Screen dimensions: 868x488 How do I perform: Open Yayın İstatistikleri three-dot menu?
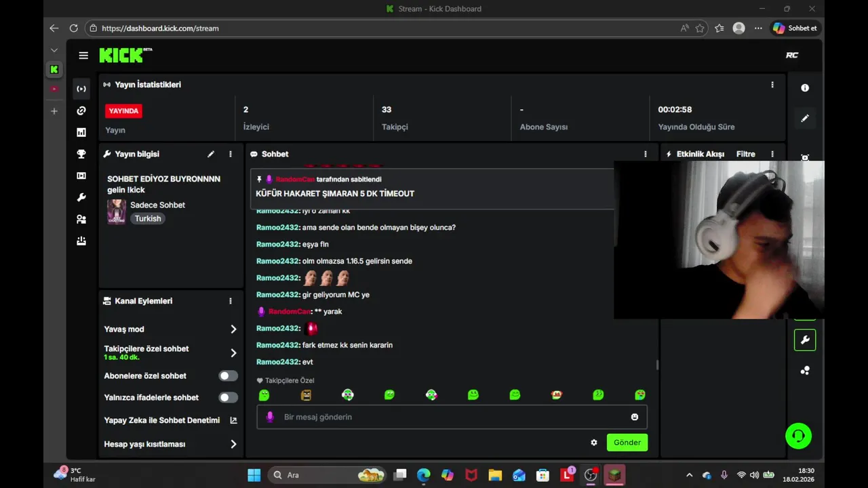tap(772, 85)
